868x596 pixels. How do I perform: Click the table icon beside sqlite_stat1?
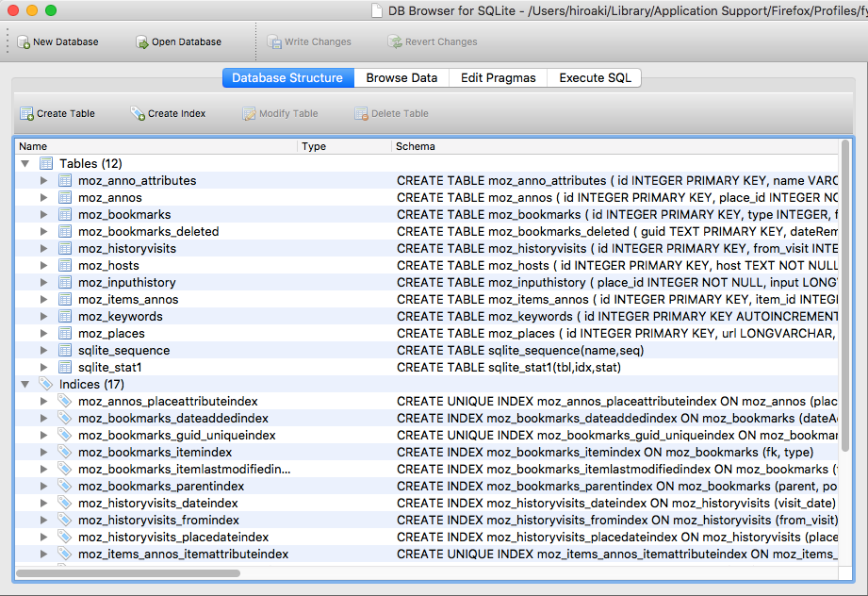(65, 367)
